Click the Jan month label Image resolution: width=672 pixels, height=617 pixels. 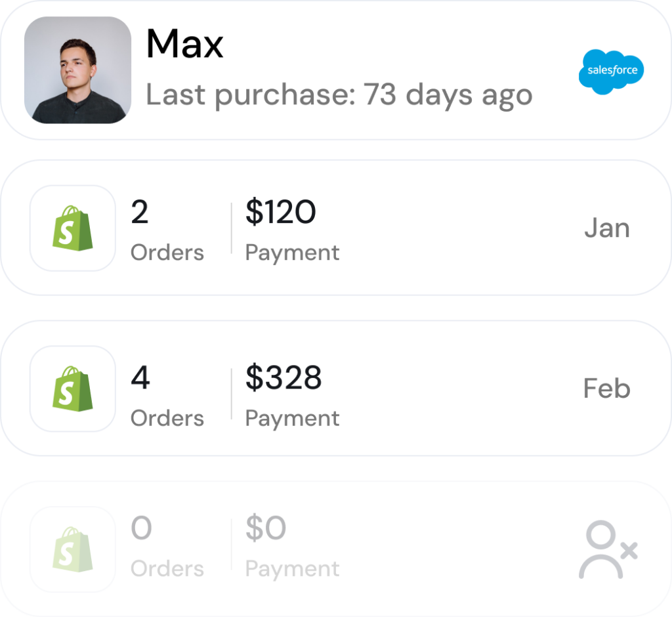606,228
